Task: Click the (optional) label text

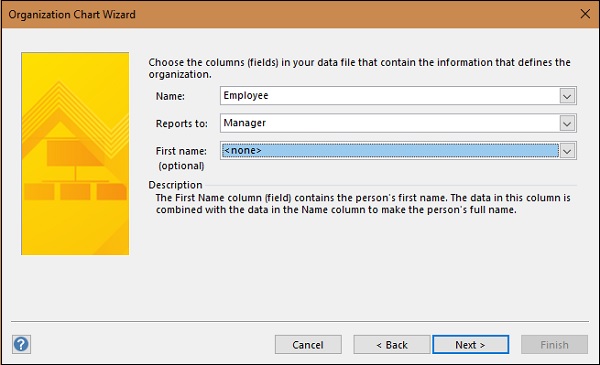Action: pyautogui.click(x=181, y=166)
